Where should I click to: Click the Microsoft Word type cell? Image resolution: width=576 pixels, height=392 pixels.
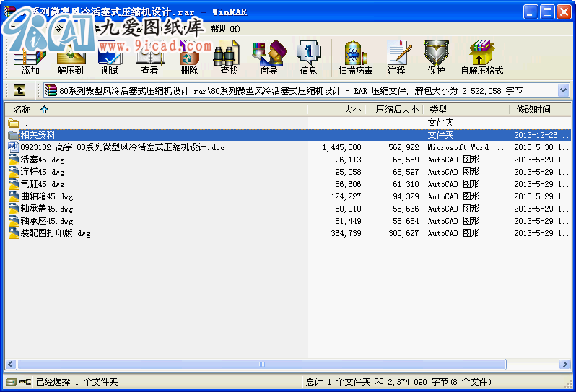466,147
